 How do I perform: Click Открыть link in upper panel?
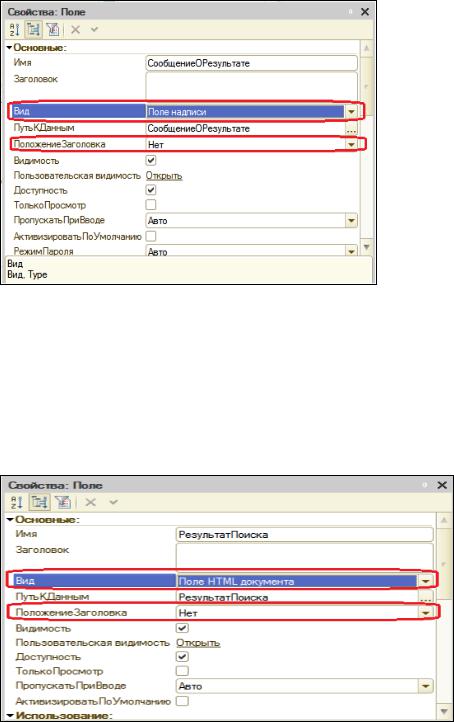[164, 176]
